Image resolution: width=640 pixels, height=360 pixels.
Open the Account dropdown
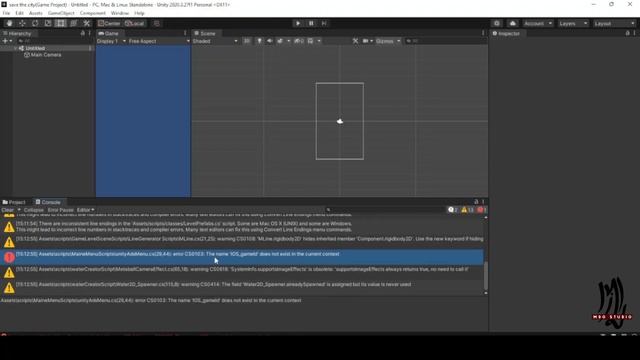pos(538,23)
